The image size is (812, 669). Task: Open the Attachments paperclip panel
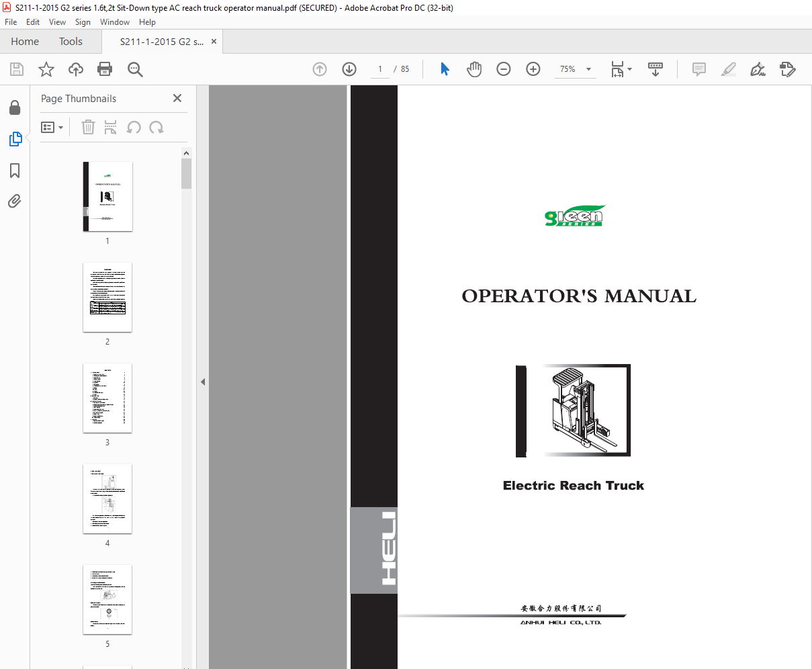click(15, 202)
